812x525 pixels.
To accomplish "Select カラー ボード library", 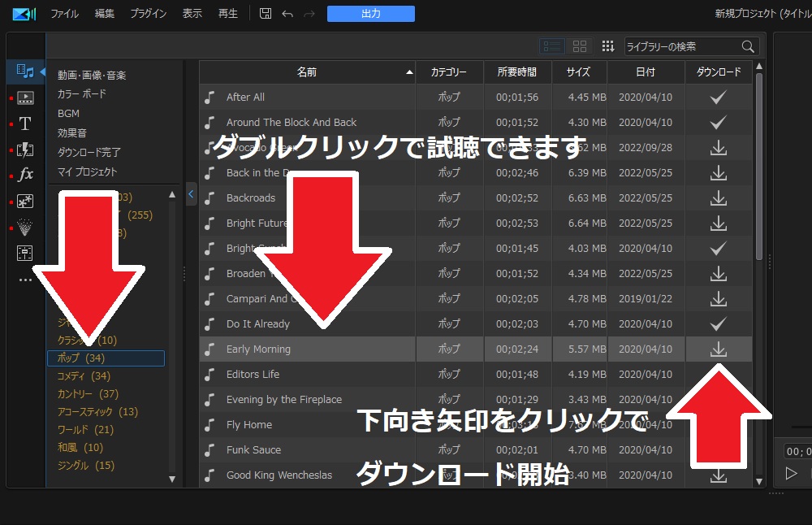I will pos(82,93).
